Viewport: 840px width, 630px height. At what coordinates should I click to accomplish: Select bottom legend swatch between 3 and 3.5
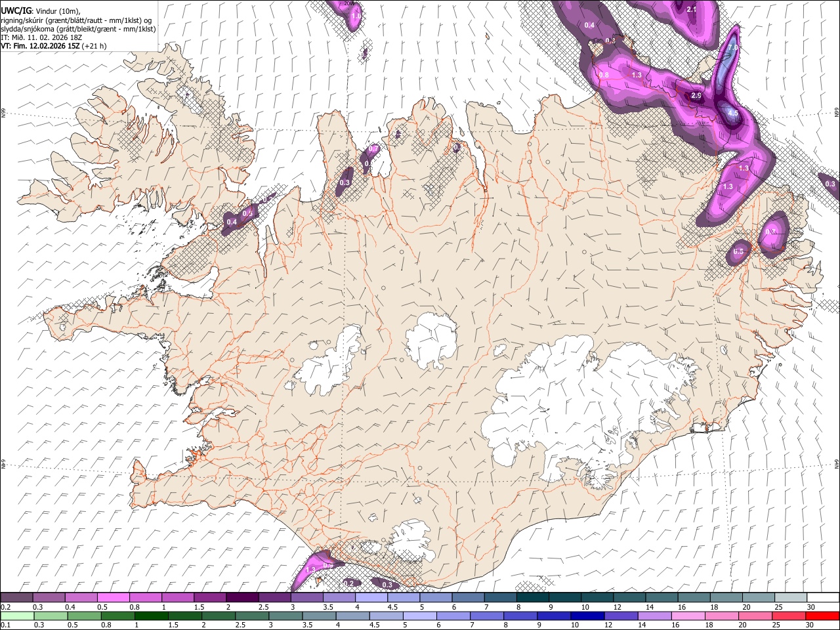pos(285,616)
